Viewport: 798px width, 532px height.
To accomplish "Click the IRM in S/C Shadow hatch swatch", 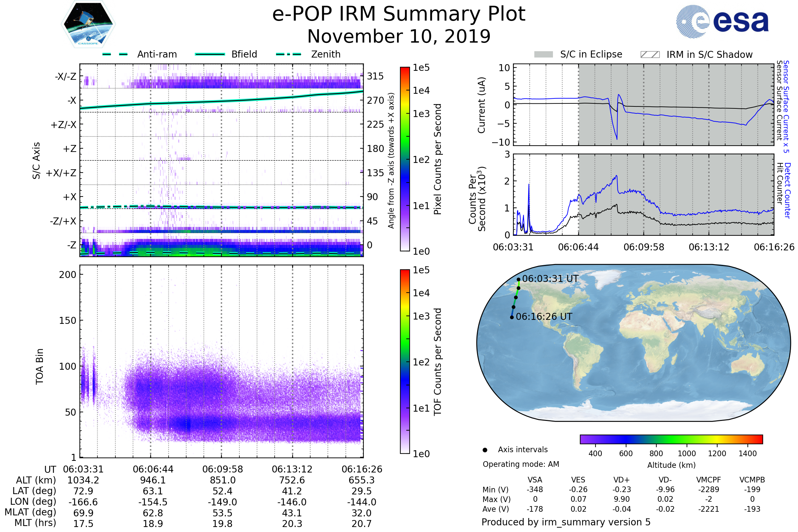I will (x=650, y=55).
